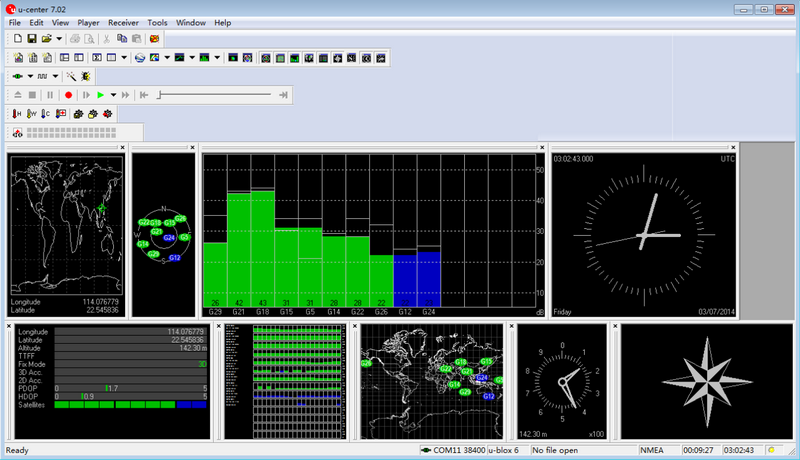Click the Warmstart (W) receiver icon

tap(32, 114)
